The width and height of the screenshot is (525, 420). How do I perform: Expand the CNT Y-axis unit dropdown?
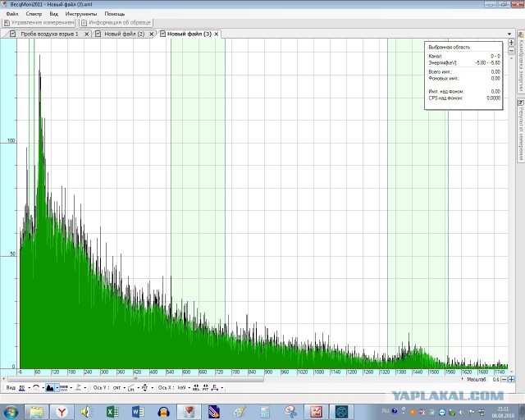pyautogui.click(x=124, y=388)
